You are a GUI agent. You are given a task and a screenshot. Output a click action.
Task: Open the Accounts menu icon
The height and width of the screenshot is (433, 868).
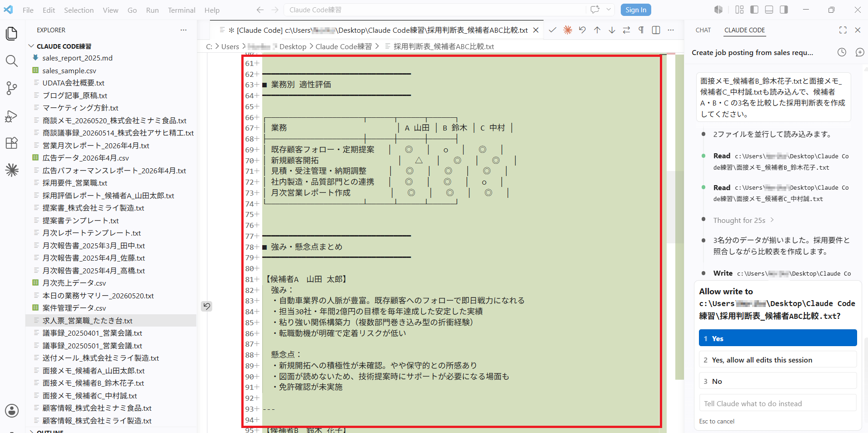click(12, 410)
